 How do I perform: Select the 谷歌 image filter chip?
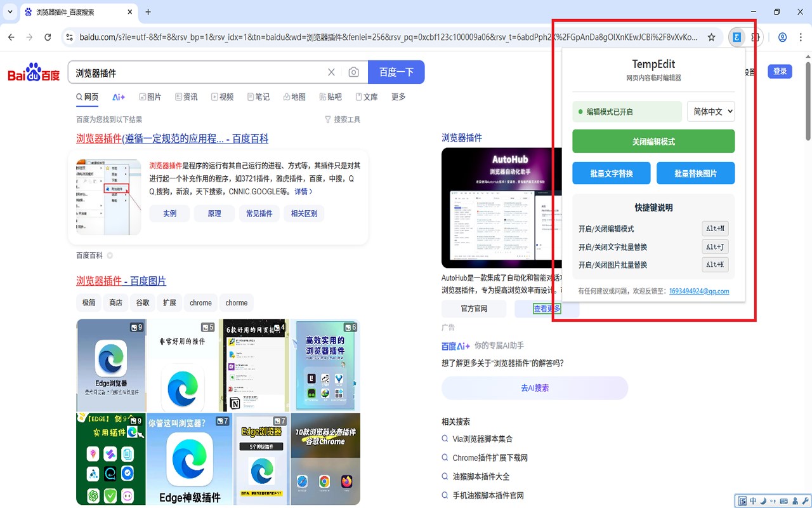coord(143,303)
